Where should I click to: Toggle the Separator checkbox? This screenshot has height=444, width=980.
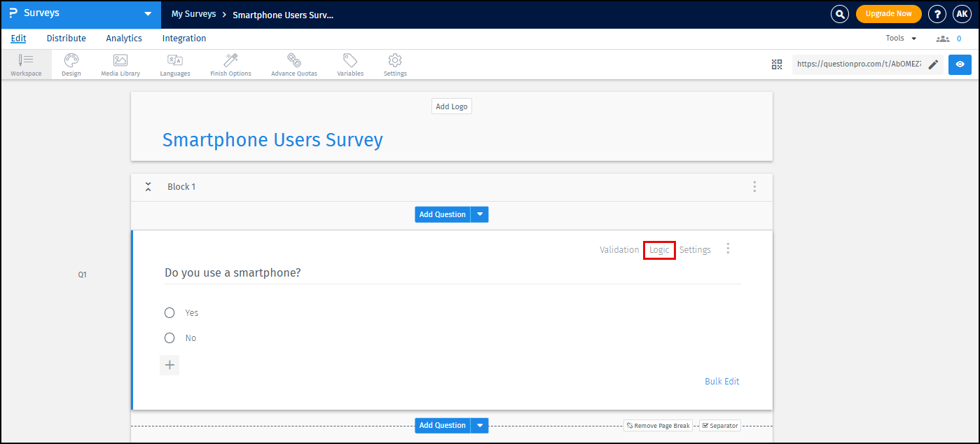coord(705,425)
